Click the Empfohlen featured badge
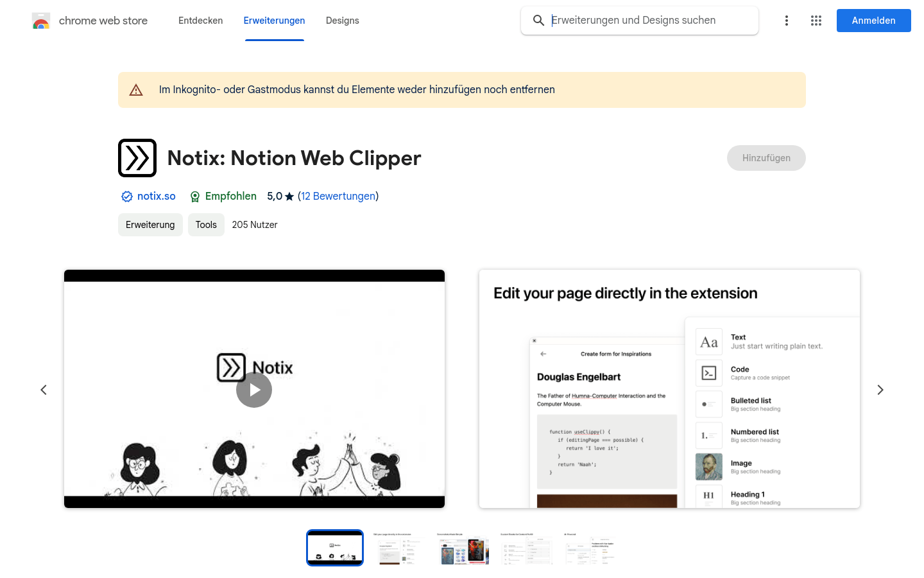Viewport: 924px width, 578px height. tap(223, 197)
